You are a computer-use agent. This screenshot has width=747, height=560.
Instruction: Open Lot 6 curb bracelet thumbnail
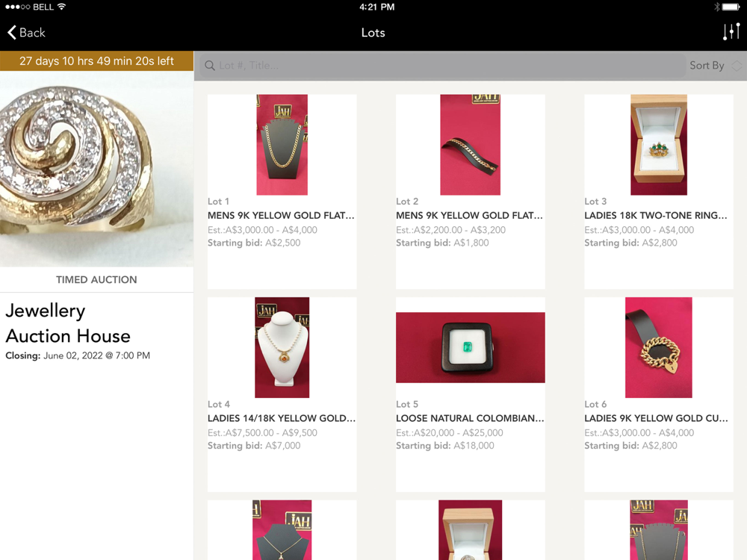659,348
